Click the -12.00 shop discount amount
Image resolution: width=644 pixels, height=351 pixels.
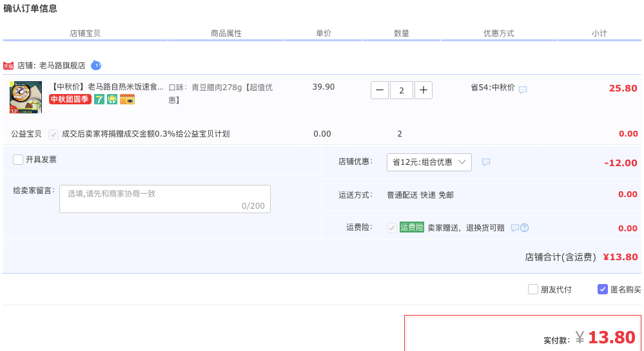[621, 163]
